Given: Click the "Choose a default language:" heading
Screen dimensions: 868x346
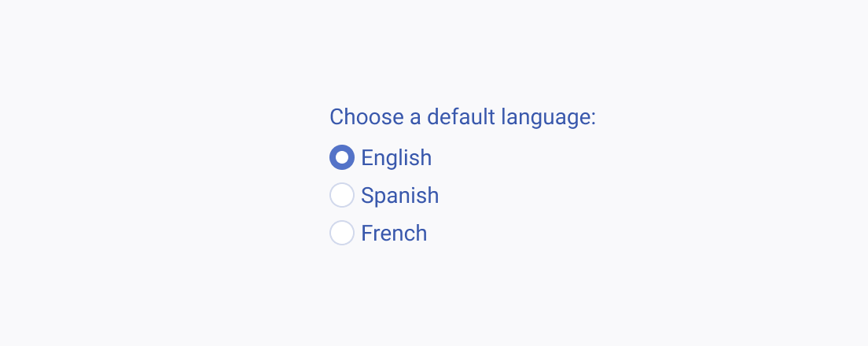Looking at the screenshot, I should point(462,117).
